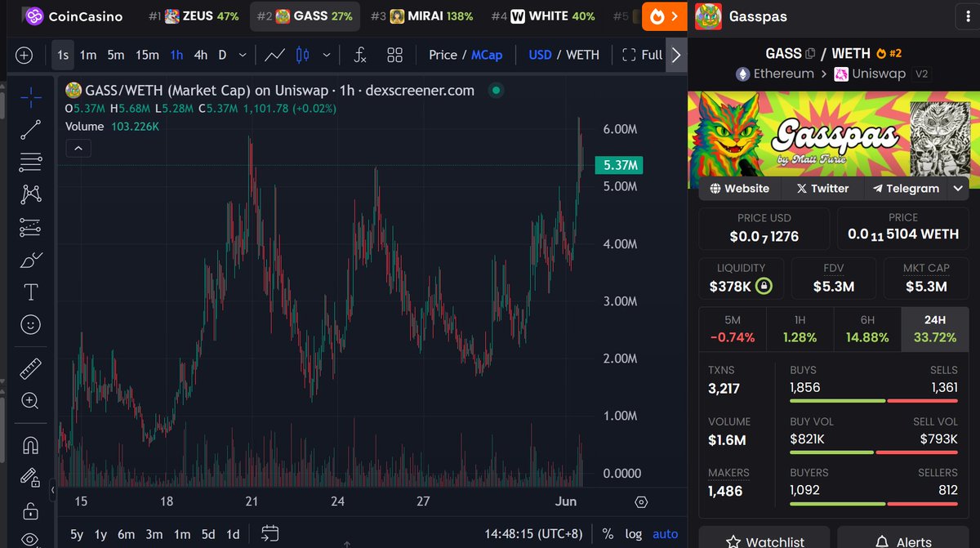This screenshot has width=980, height=548.
Task: Open the Gasspas Twitter link
Action: (x=822, y=189)
